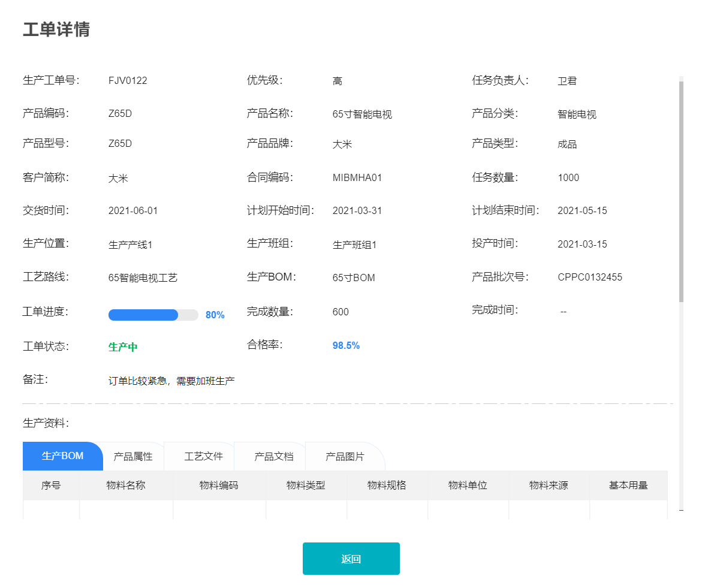Select the 工艺文件 tab
The image size is (702, 588).
[x=203, y=456]
